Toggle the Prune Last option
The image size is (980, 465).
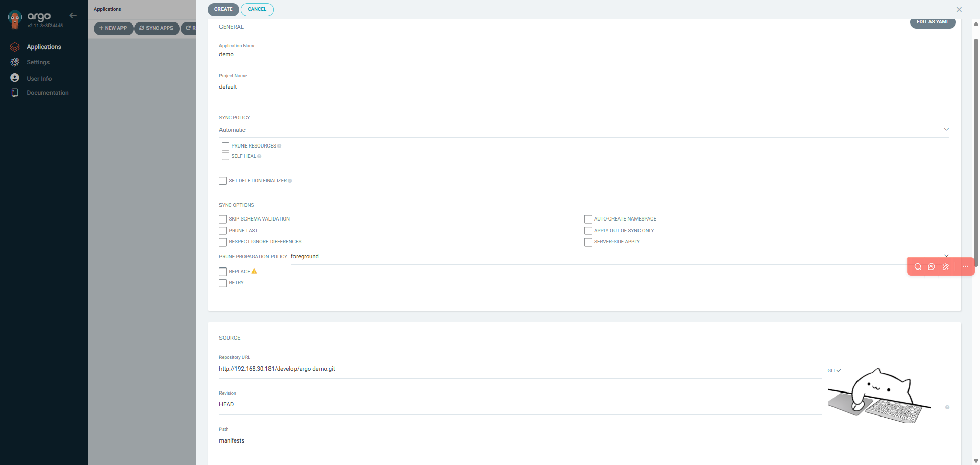(x=223, y=231)
